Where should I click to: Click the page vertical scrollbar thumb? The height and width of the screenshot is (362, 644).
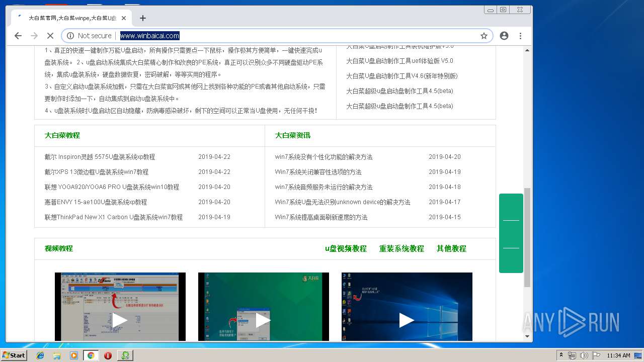tap(527, 238)
